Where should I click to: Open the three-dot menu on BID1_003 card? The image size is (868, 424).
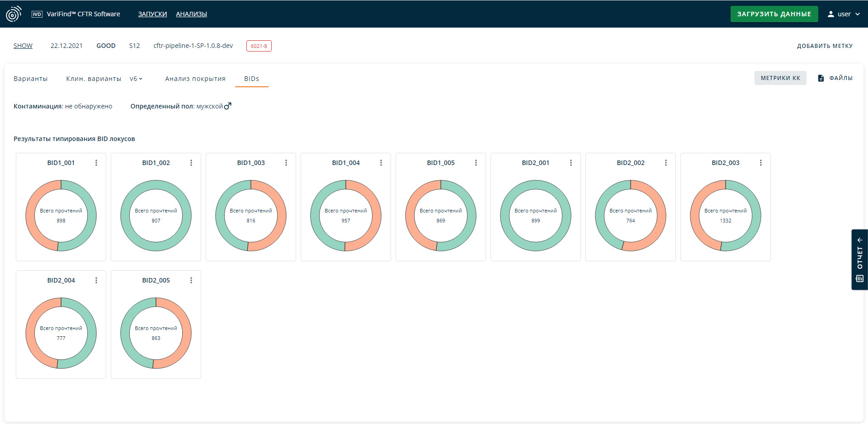point(286,163)
